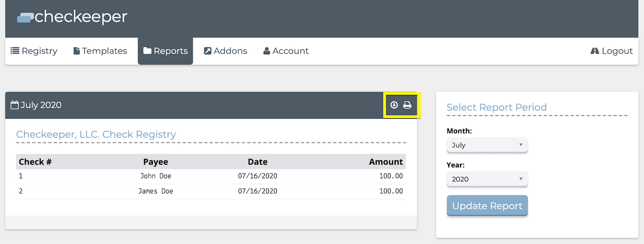Click the Amount column header
Viewport: 644px width, 244px height.
tap(386, 162)
